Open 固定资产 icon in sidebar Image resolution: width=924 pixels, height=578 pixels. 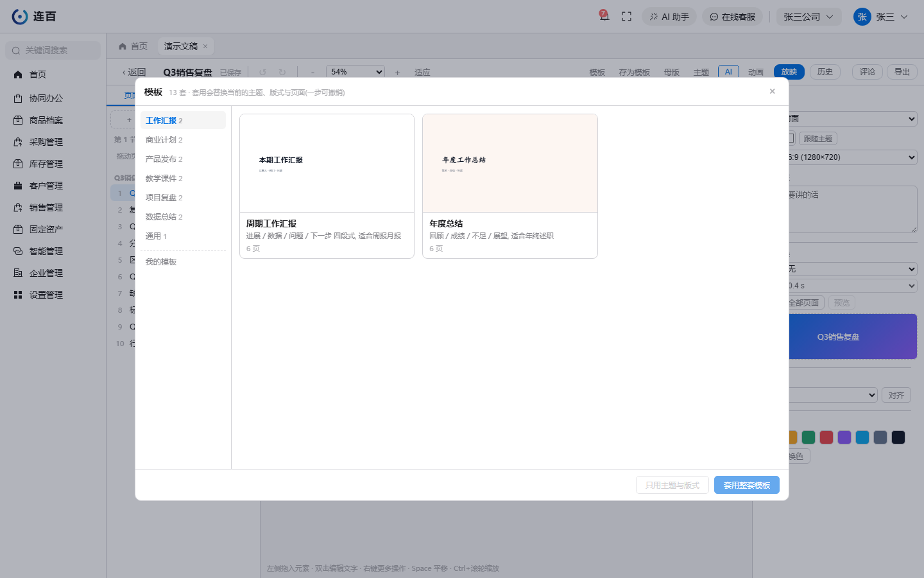[18, 229]
